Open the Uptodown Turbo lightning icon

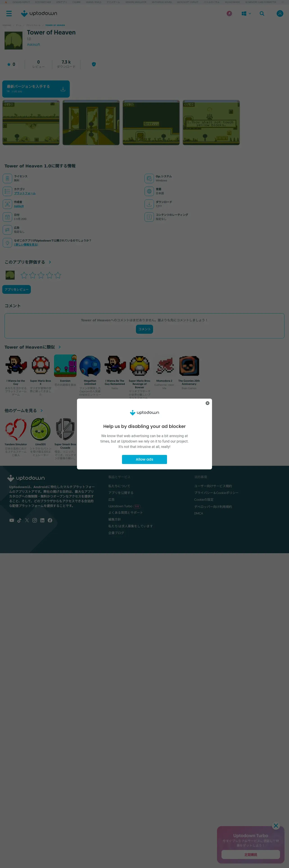point(229,14)
